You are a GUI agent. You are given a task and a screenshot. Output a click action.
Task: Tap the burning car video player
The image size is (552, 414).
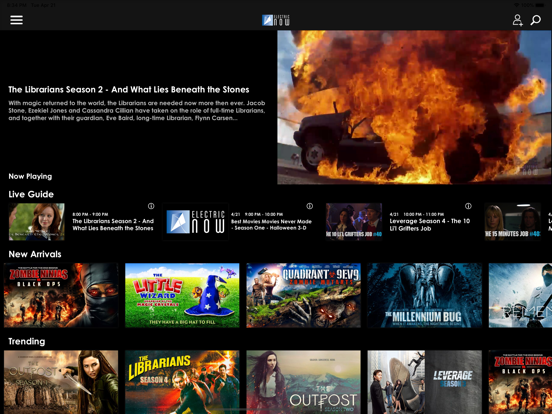(414, 107)
